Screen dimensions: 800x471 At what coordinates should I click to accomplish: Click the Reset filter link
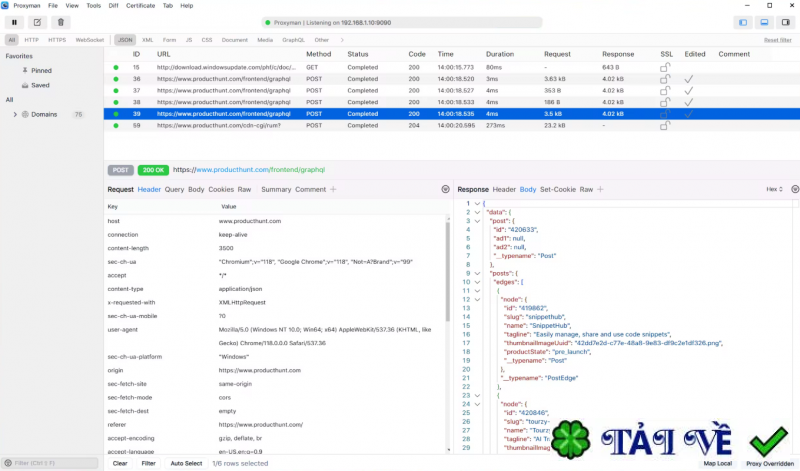[x=777, y=40]
